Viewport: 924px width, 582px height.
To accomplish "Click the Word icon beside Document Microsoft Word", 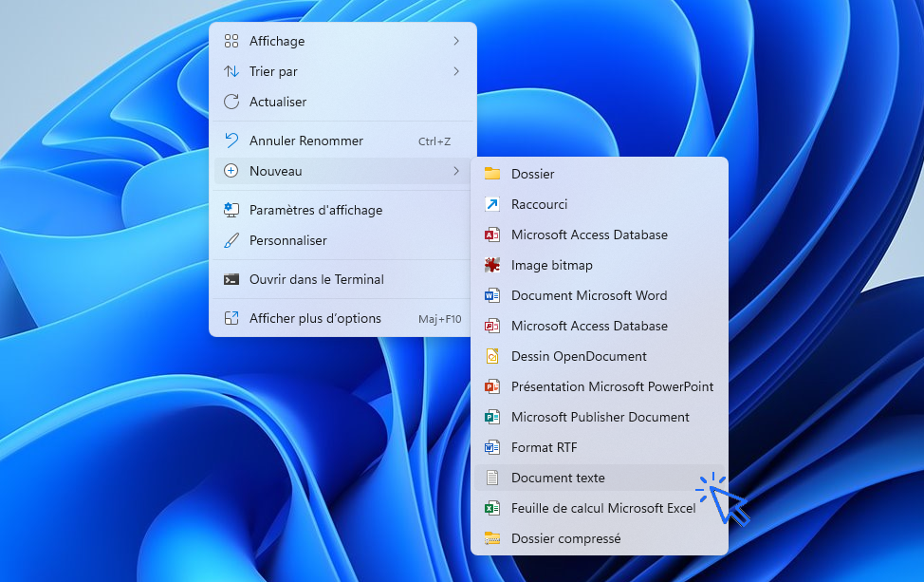I will pos(492,295).
